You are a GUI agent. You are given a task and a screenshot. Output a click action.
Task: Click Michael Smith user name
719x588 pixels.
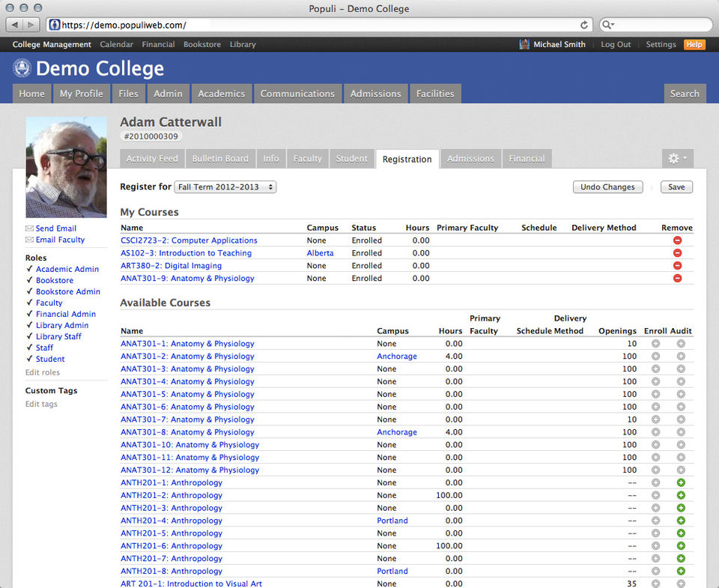pos(559,44)
